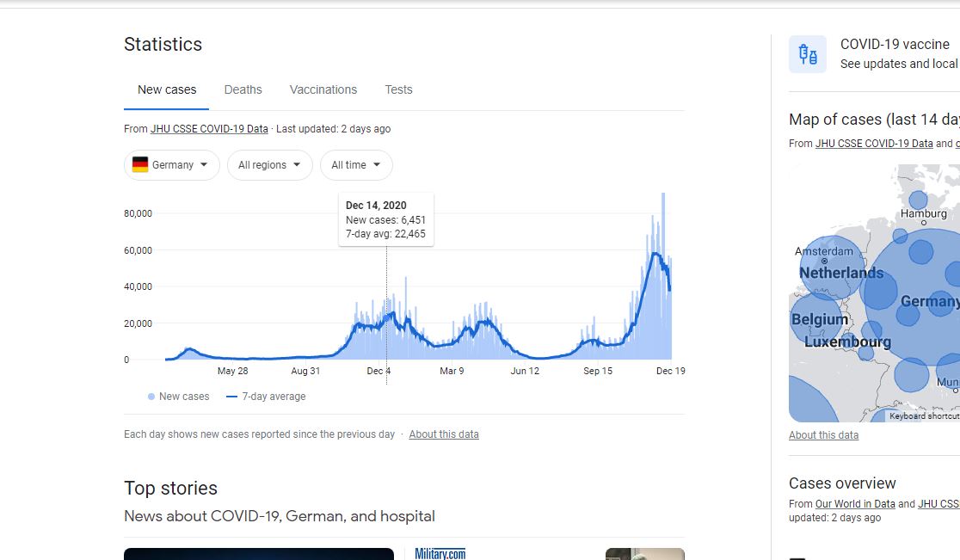960x560 pixels.
Task: Expand the All regions dropdown
Action: pos(269,165)
